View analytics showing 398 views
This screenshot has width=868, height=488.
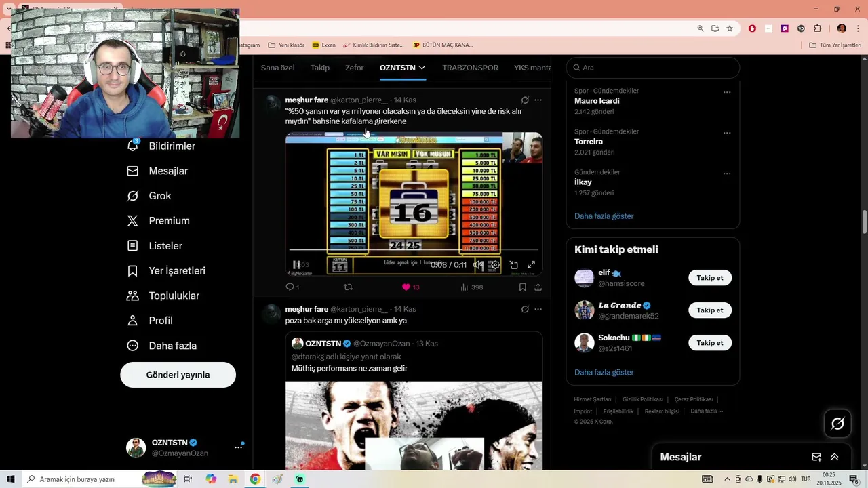pyautogui.click(x=471, y=287)
